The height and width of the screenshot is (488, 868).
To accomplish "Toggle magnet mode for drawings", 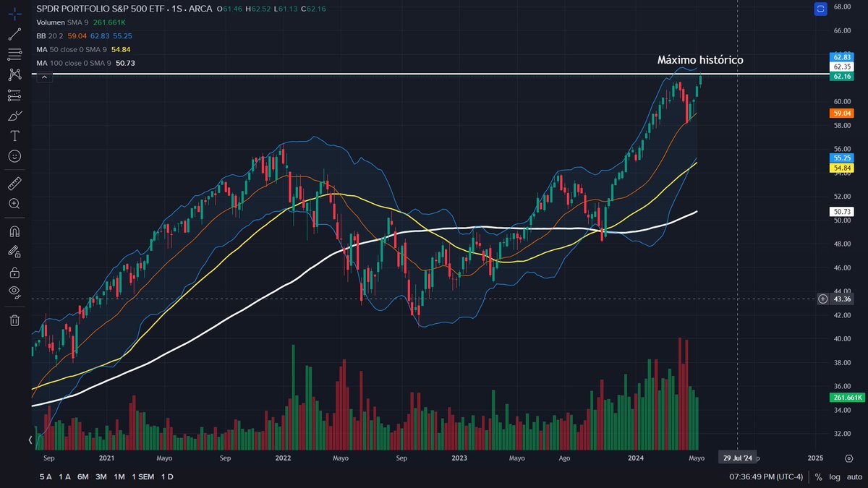I will tap(14, 232).
